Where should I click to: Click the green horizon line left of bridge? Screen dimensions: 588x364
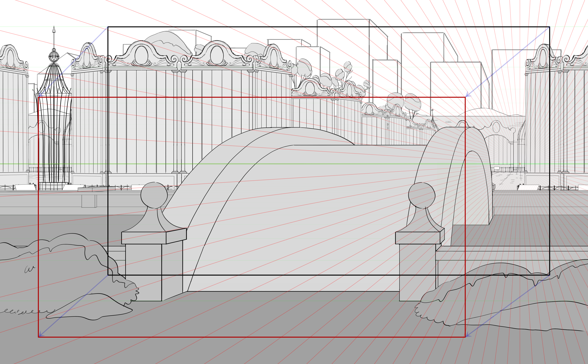tap(96, 164)
